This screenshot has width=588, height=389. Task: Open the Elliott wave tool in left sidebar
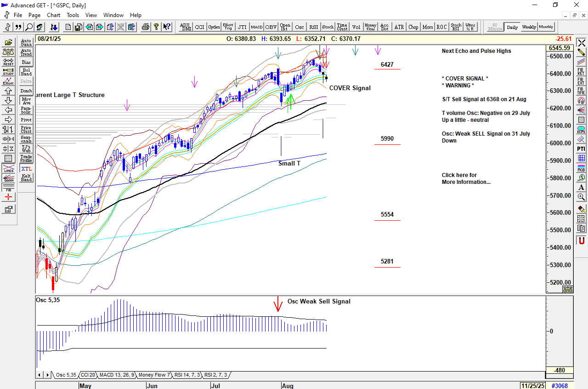tap(8, 81)
